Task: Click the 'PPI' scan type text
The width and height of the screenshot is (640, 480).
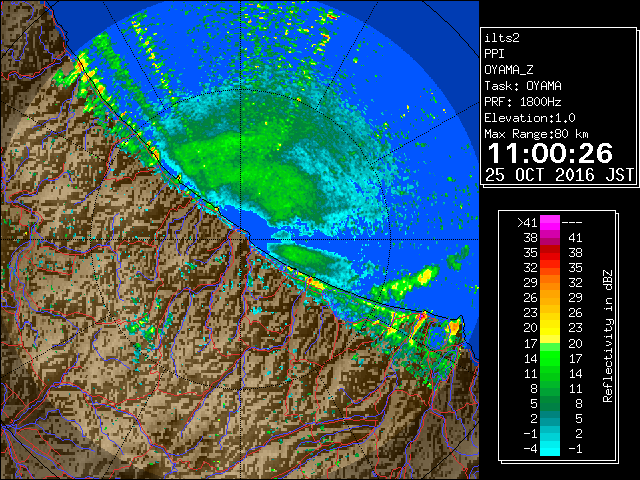Action: 494,54
